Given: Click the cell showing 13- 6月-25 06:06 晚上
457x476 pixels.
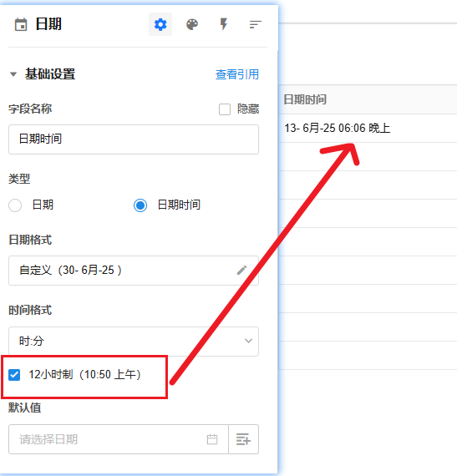Looking at the screenshot, I should (x=368, y=128).
